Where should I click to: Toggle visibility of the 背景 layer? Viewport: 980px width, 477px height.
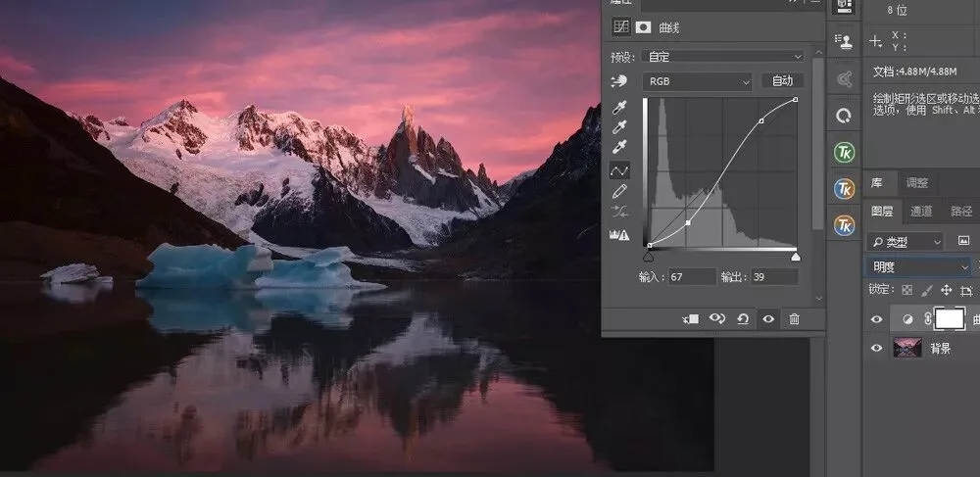coord(876,349)
